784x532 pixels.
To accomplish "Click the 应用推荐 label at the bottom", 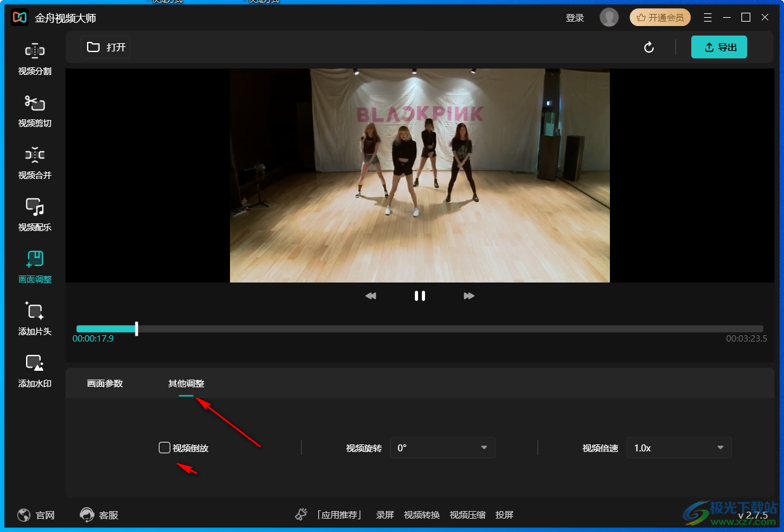I will (x=338, y=515).
